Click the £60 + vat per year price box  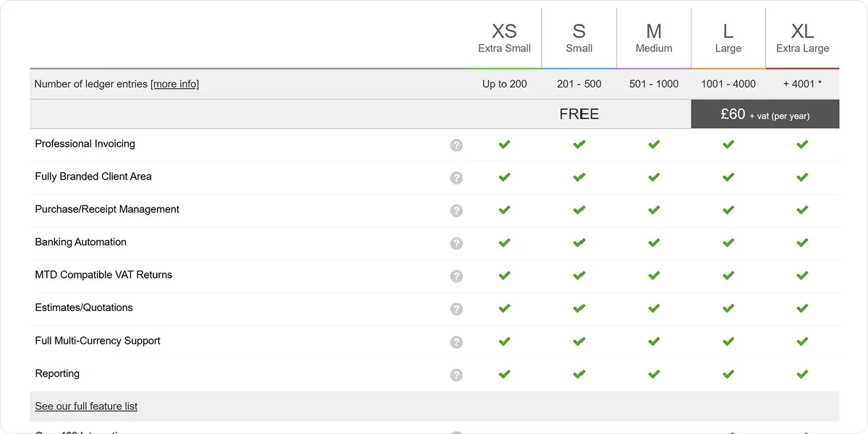[765, 114]
